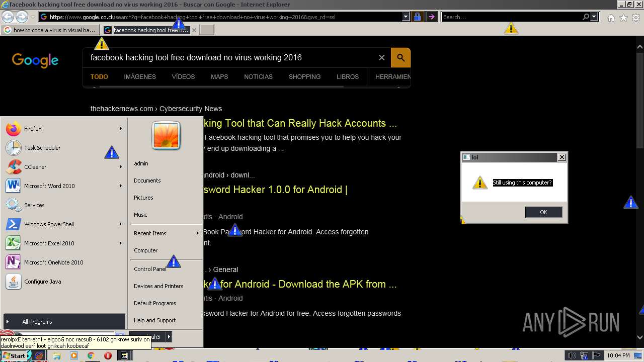Launch Opera from the taskbar

click(x=108, y=355)
